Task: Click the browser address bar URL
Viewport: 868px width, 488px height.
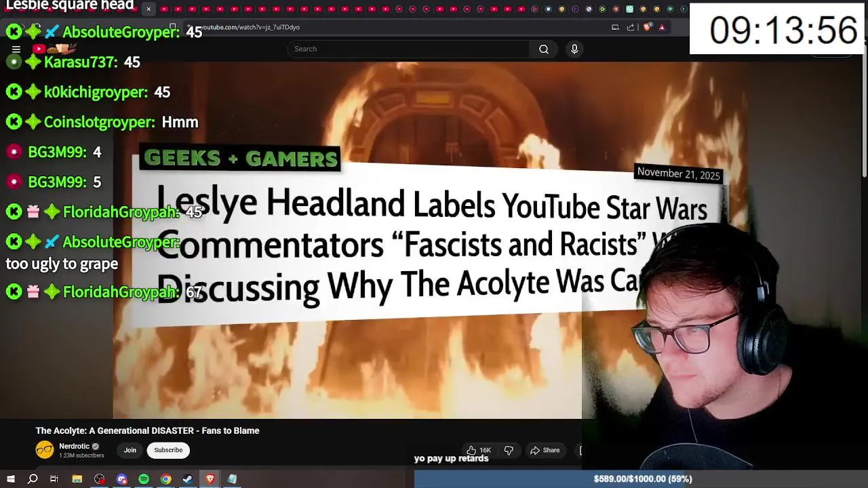Action: pyautogui.click(x=251, y=27)
